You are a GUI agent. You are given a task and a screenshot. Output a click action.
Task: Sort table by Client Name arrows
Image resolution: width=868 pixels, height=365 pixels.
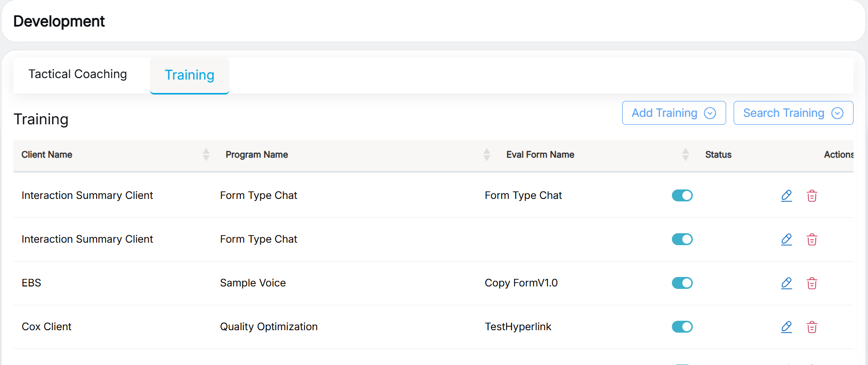tap(206, 155)
